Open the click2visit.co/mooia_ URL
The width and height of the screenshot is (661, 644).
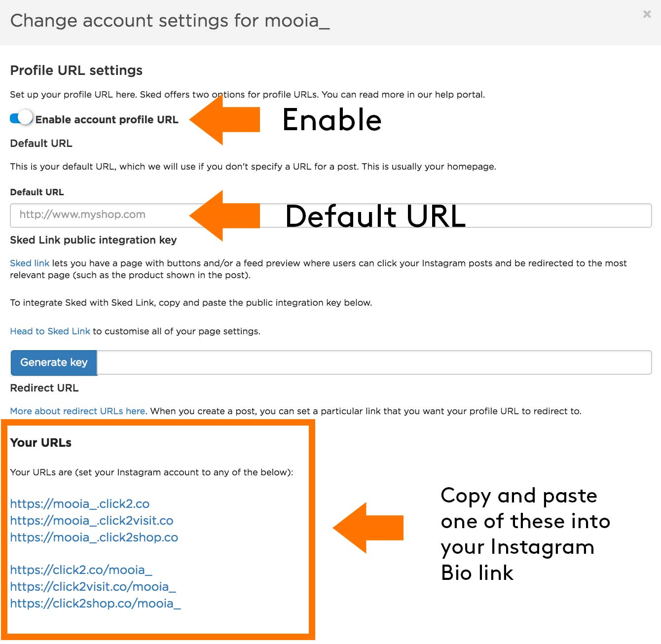click(x=93, y=587)
